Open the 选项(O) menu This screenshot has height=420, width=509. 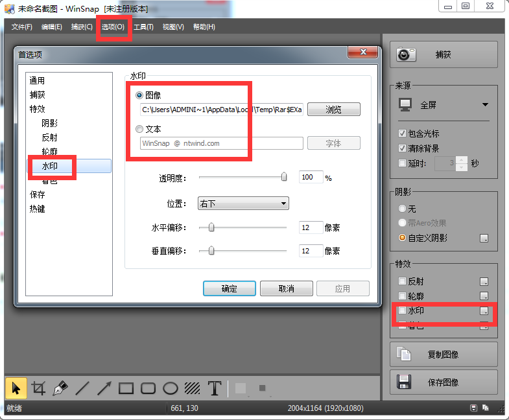click(x=113, y=27)
